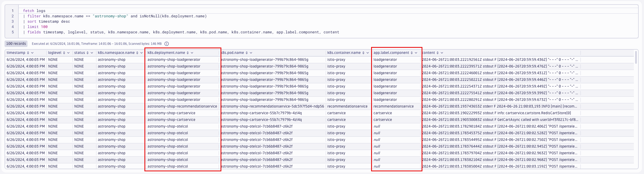
Task: Select the astronomy-shop-recommendationservice deployment cell
Action: coord(182,106)
